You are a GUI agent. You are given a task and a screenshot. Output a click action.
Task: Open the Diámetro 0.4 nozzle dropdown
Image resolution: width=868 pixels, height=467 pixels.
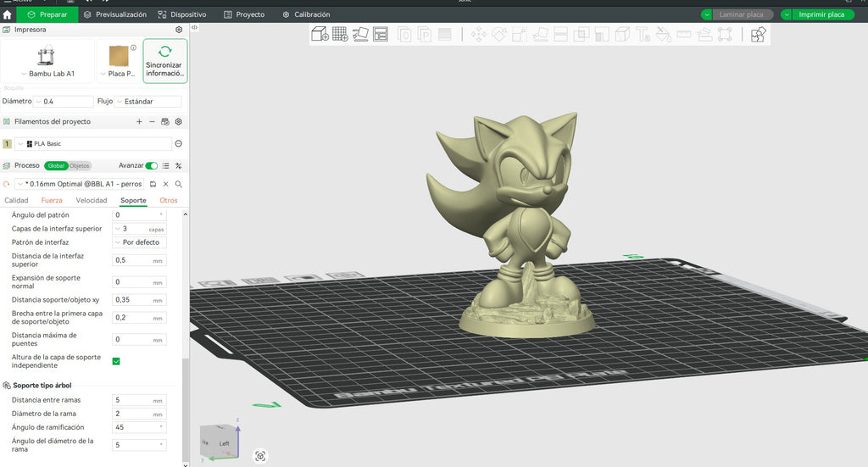pyautogui.click(x=64, y=102)
